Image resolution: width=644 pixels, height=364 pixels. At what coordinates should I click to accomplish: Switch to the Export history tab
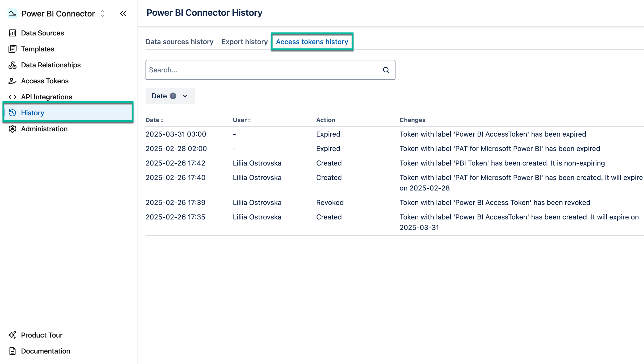(x=244, y=42)
